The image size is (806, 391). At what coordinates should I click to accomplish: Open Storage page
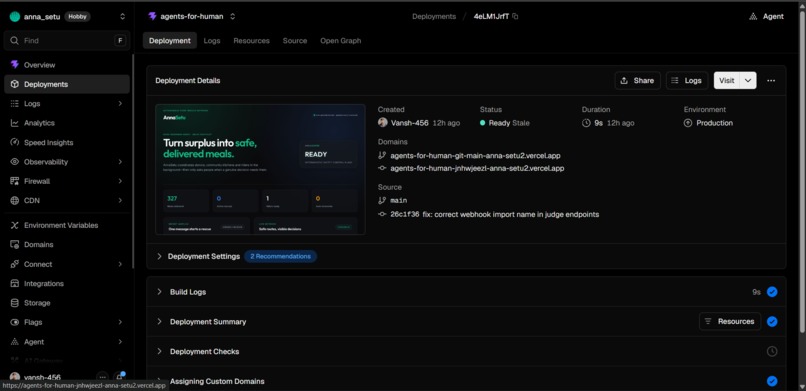point(67,303)
